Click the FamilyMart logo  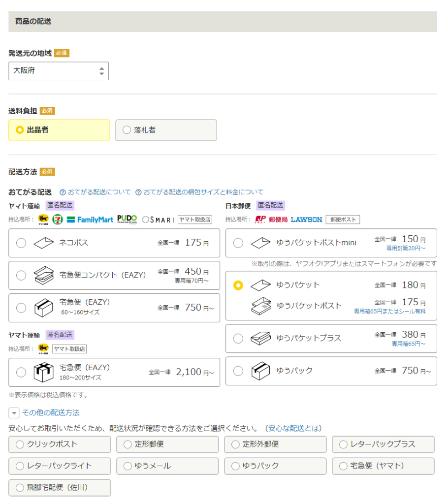coord(90,220)
